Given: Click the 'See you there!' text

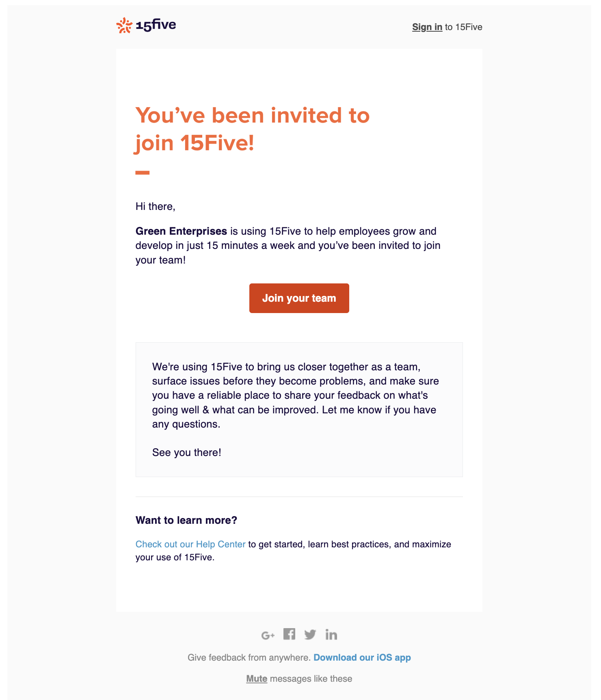Looking at the screenshot, I should pyautogui.click(x=187, y=452).
